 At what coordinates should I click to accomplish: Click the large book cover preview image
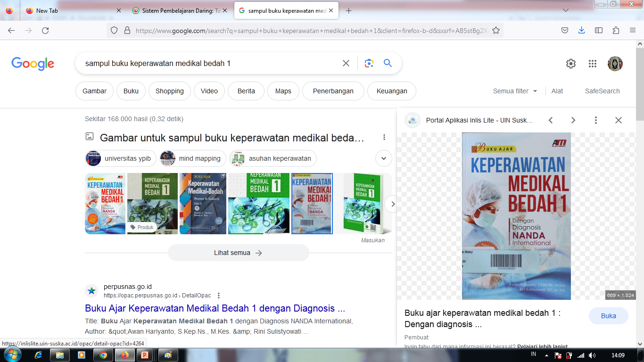click(x=516, y=216)
